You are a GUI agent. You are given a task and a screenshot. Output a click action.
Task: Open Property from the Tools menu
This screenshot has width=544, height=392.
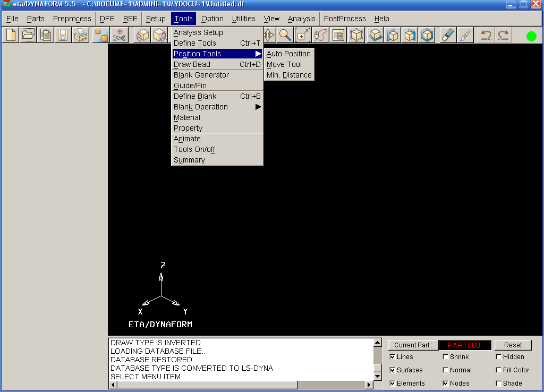217,129
